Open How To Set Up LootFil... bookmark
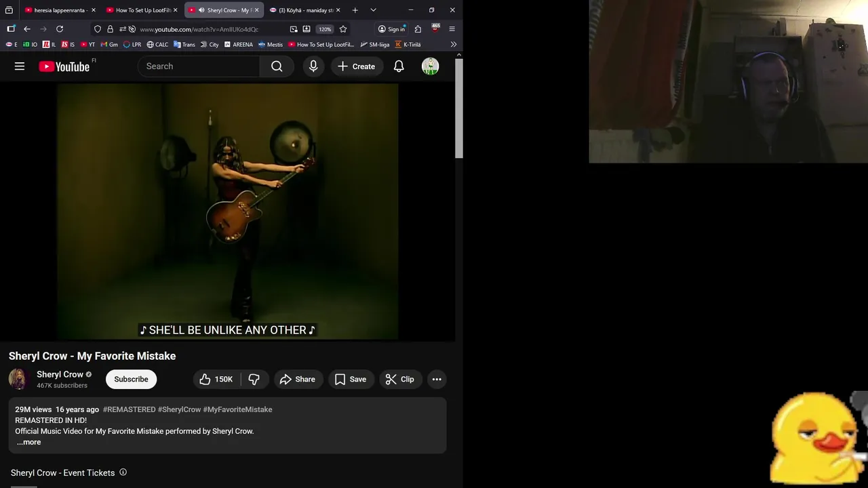The width and height of the screenshot is (868, 488). (321, 45)
